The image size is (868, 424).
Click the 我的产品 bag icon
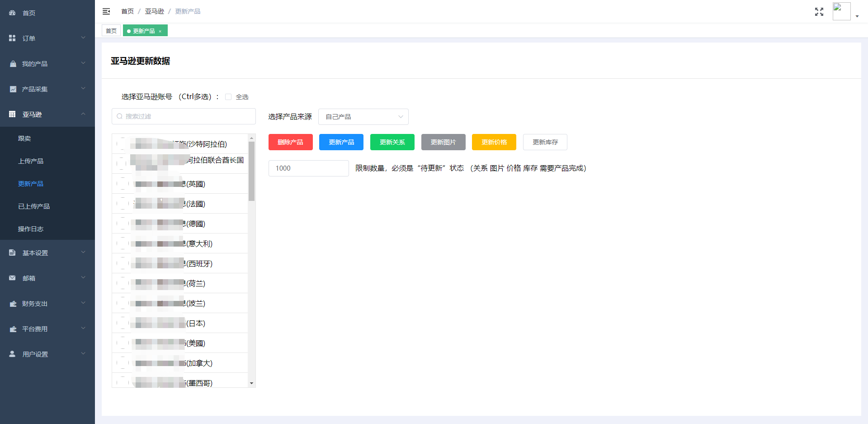pyautogui.click(x=13, y=64)
